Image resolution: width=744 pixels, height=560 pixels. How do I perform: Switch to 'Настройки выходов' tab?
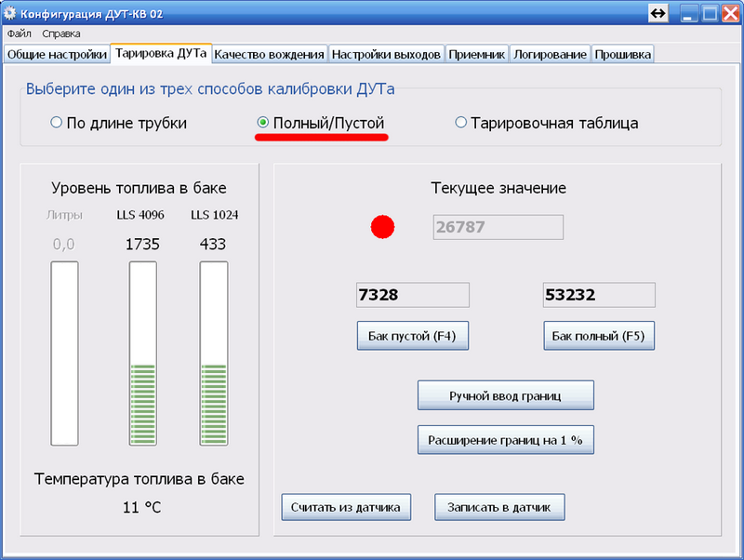[x=386, y=55]
